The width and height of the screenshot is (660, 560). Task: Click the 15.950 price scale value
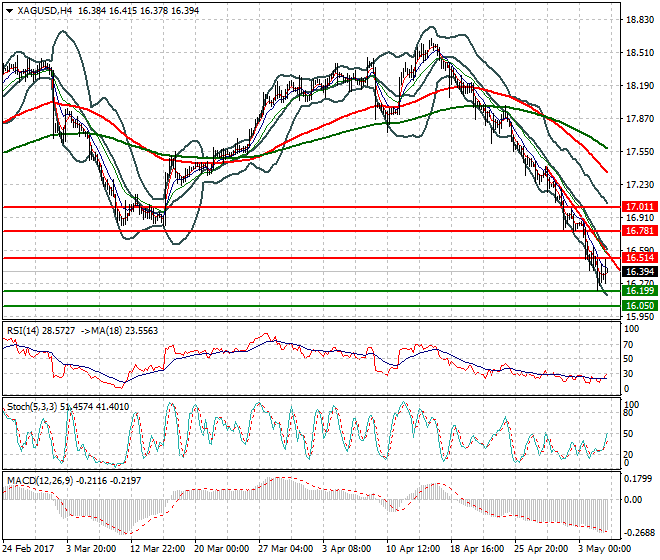(640, 317)
